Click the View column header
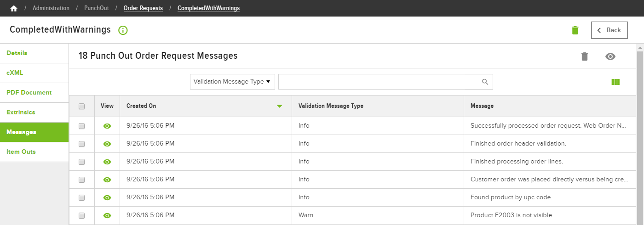The image size is (644, 225). (107, 106)
